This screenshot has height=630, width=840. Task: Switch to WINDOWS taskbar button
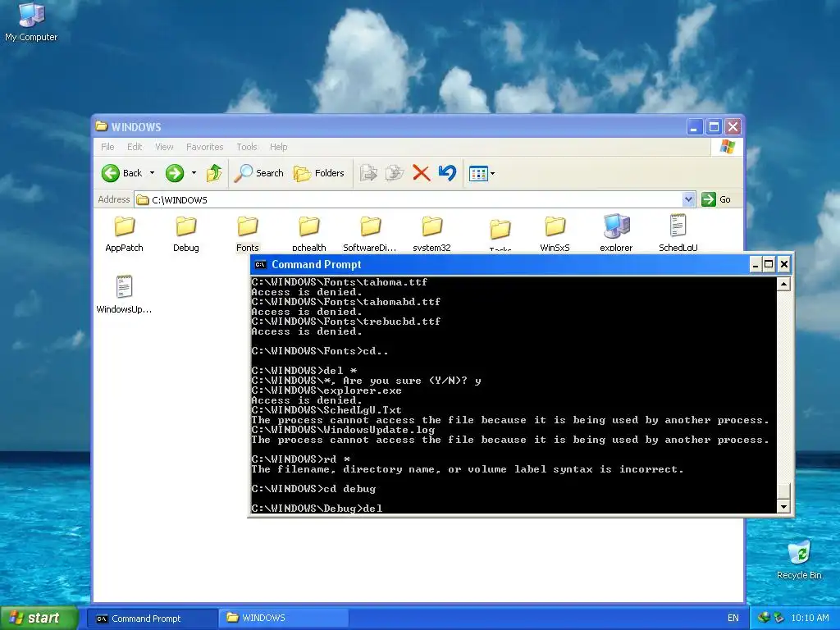pyautogui.click(x=283, y=619)
